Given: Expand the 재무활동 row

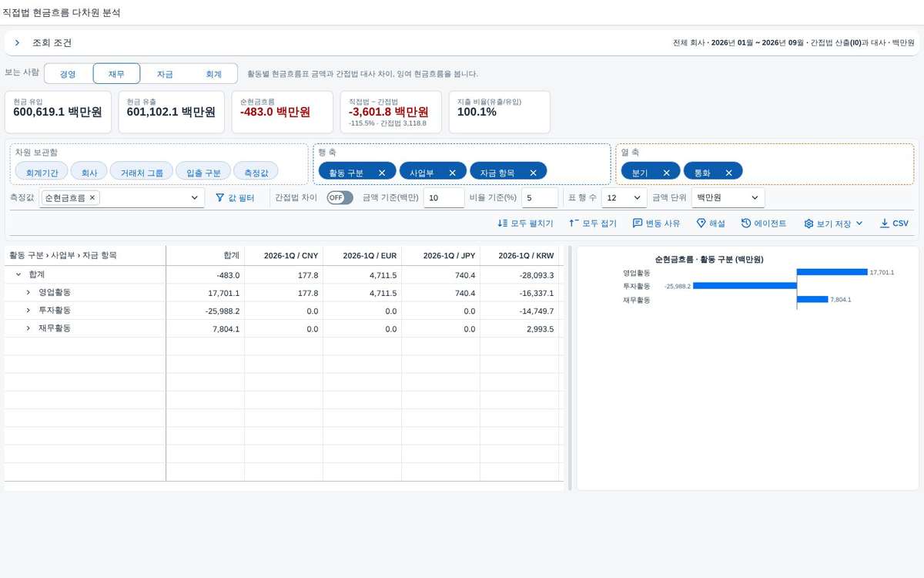Looking at the screenshot, I should 28,328.
